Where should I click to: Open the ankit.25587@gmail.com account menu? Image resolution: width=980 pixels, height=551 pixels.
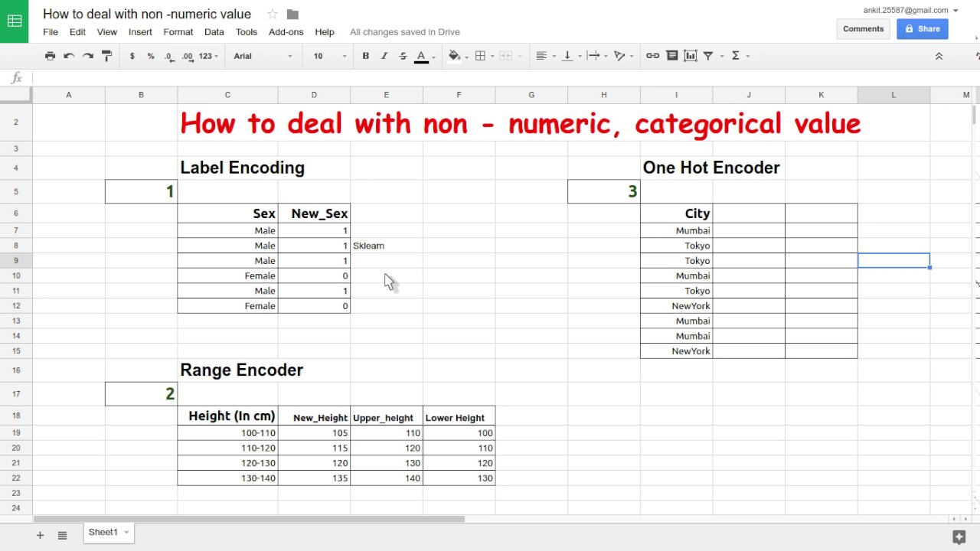910,10
